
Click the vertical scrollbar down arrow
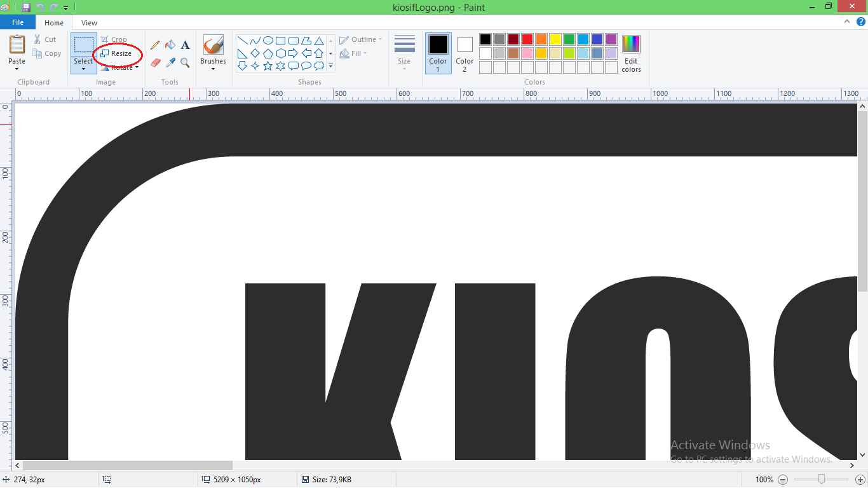click(862, 455)
